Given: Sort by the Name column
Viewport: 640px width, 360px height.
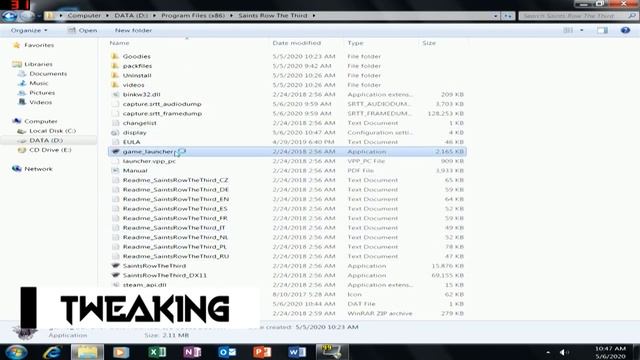Looking at the screenshot, I should tap(119, 43).
